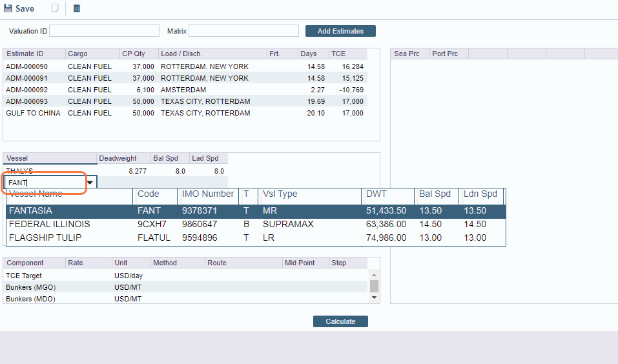
Task: Click the new document icon
Action: click(56, 9)
